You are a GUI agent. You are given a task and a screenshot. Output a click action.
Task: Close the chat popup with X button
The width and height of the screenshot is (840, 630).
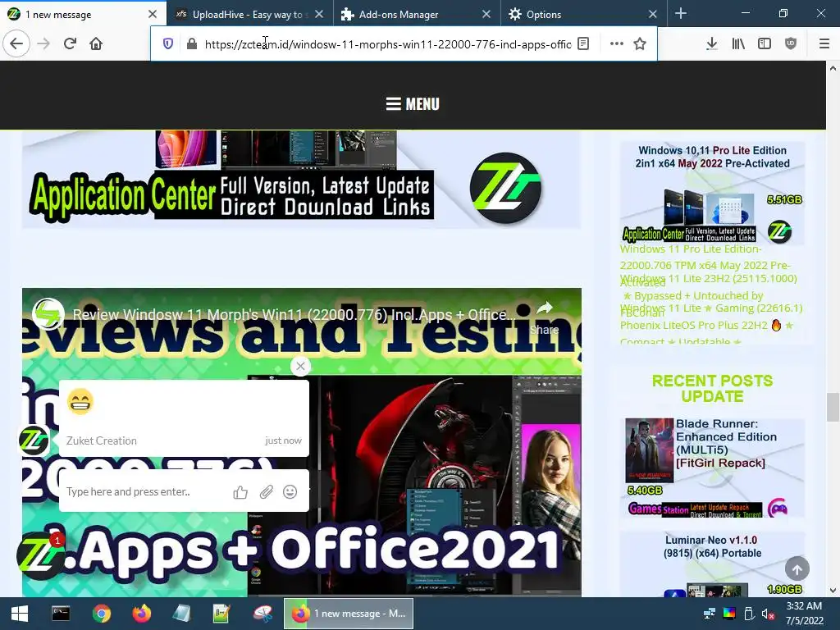(300, 366)
